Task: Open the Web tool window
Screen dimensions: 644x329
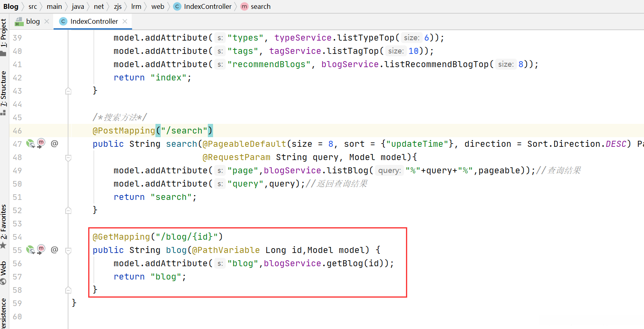Action: pyautogui.click(x=4, y=273)
